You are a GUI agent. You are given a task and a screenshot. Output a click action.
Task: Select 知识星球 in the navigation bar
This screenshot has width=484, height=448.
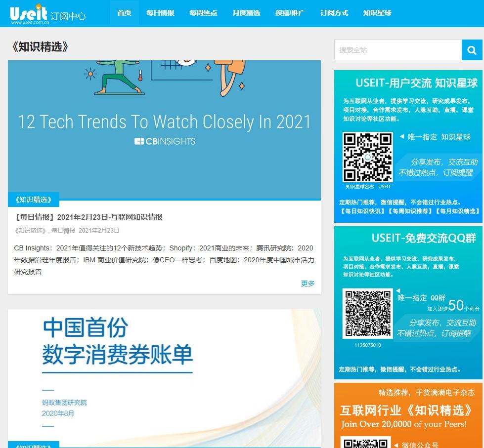click(x=377, y=13)
